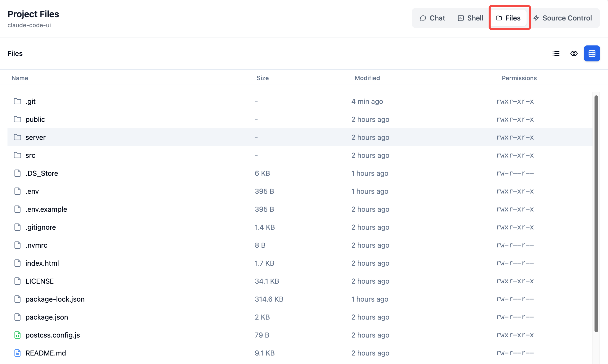Click the Source Control lightning icon

pyautogui.click(x=536, y=18)
